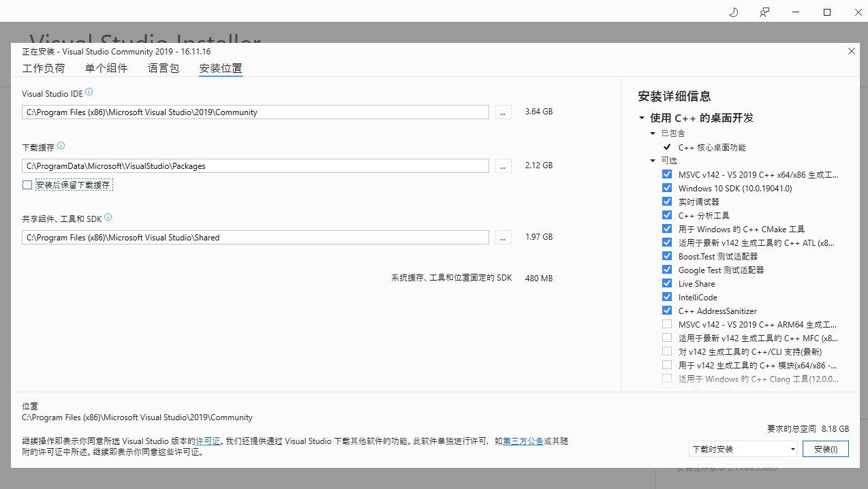The image size is (868, 489).
Task: Uncheck Windows 10 SDK (10.0.19041.0)
Action: click(667, 188)
